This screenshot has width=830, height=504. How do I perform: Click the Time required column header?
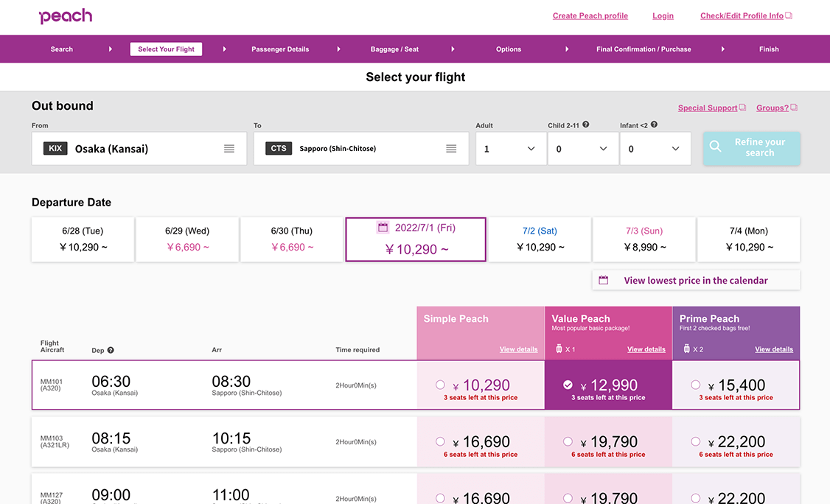tap(358, 350)
